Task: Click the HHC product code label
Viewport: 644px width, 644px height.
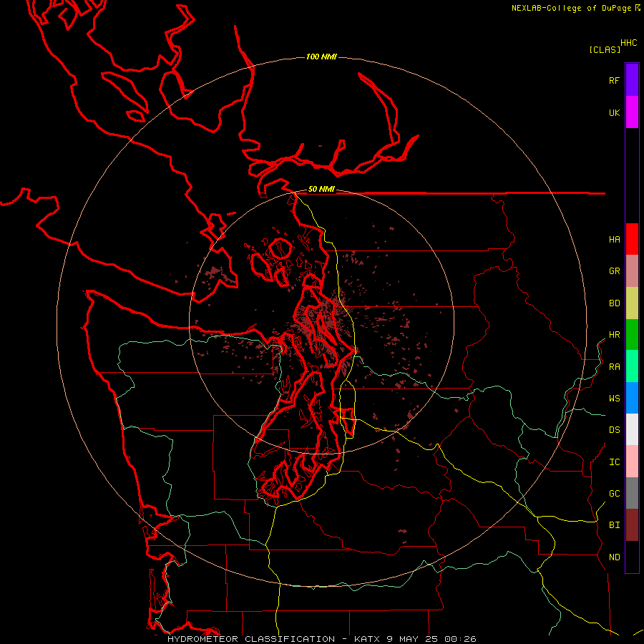Action: click(x=628, y=43)
